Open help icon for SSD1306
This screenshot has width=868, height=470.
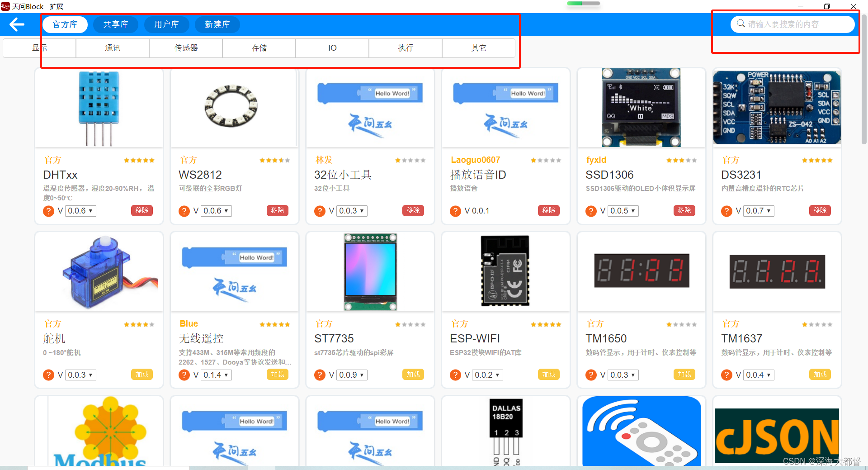coord(591,211)
